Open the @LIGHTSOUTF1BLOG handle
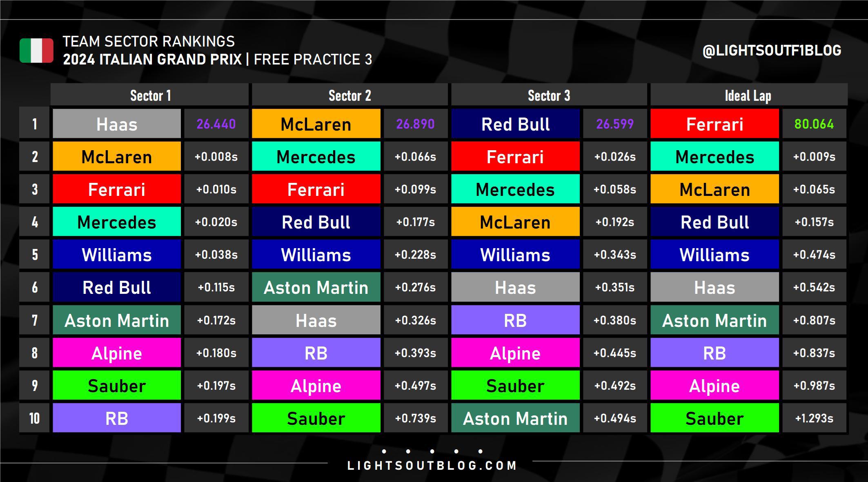 772,51
